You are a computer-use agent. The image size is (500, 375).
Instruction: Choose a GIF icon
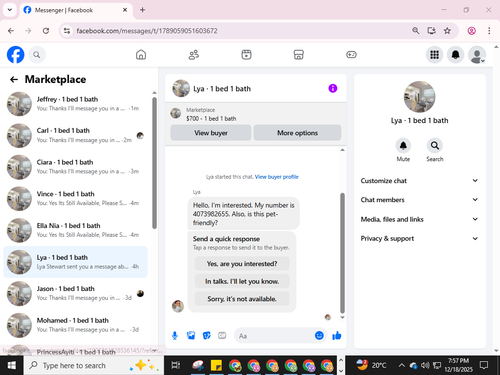(222, 336)
